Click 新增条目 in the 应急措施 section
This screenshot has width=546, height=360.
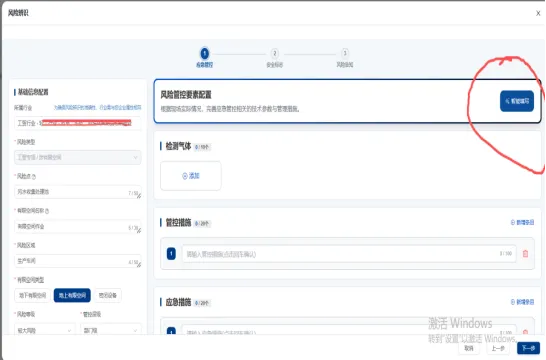522,302
